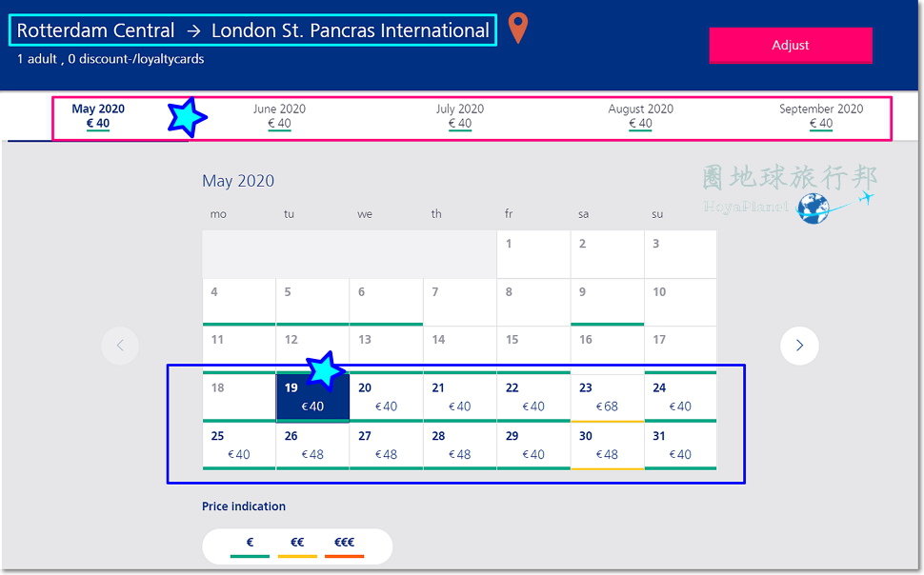
Task: Select May 27 for €48
Action: 386,446
